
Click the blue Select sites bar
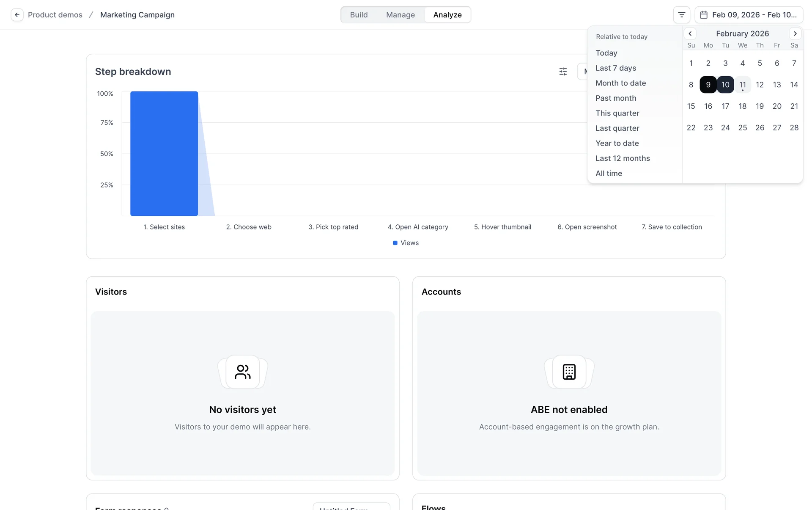164,154
